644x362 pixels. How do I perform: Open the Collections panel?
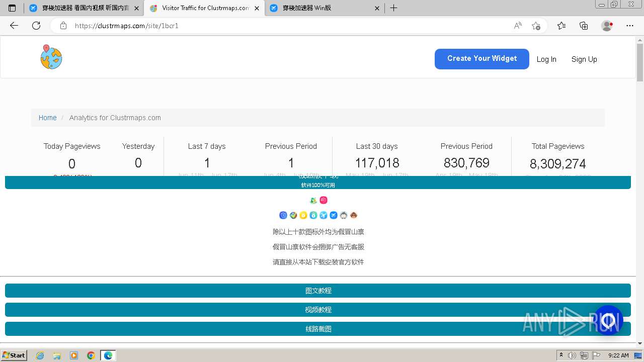pyautogui.click(x=584, y=26)
